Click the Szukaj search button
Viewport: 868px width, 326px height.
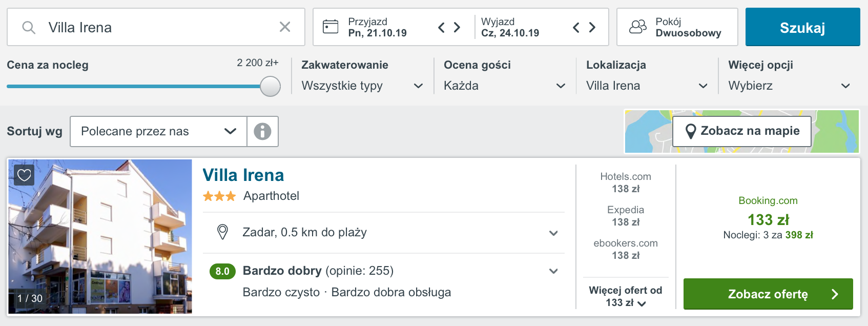802,27
